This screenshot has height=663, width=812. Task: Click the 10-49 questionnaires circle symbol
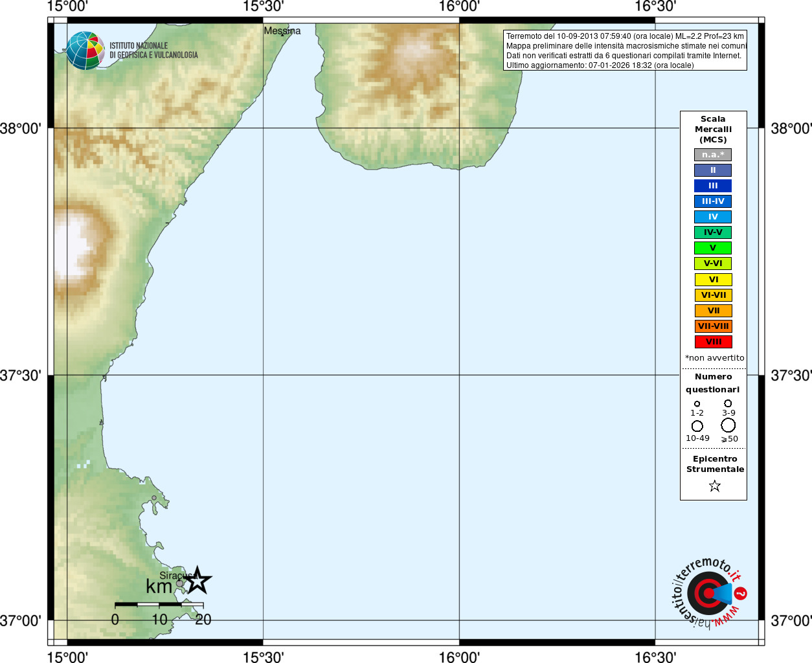[697, 426]
